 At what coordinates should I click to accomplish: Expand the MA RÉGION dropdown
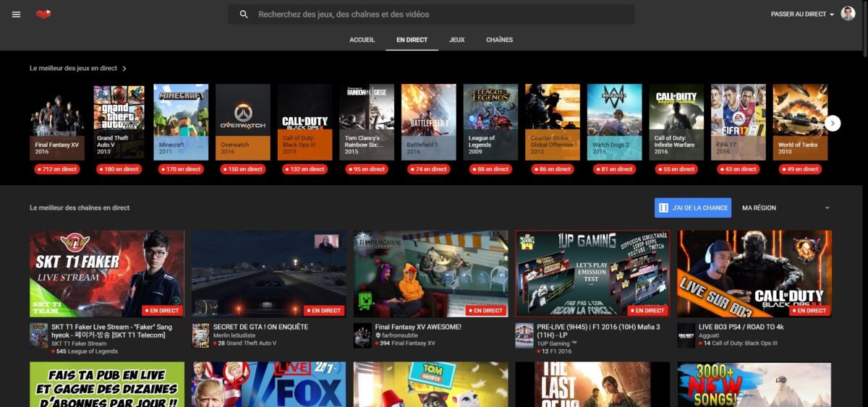coord(786,208)
